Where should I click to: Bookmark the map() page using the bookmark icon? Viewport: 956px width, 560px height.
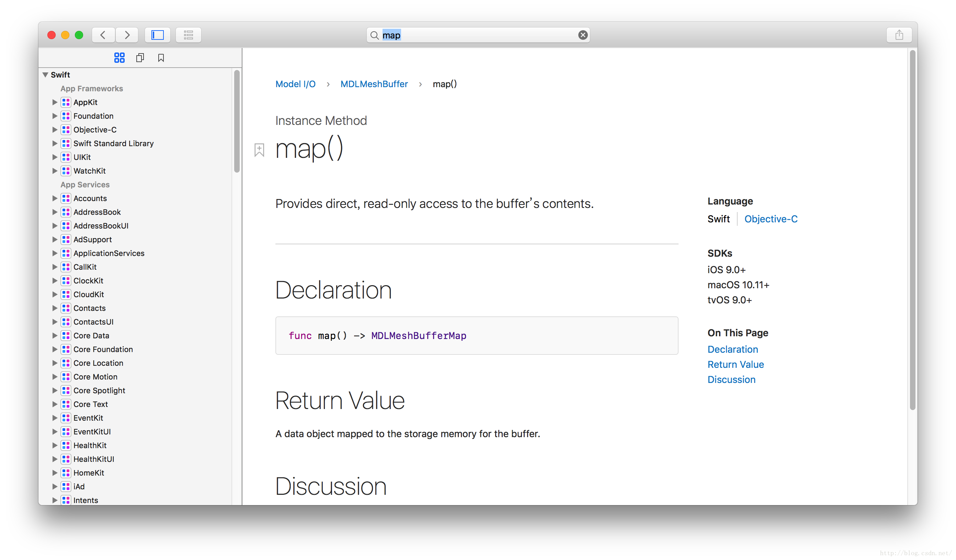coord(259,150)
